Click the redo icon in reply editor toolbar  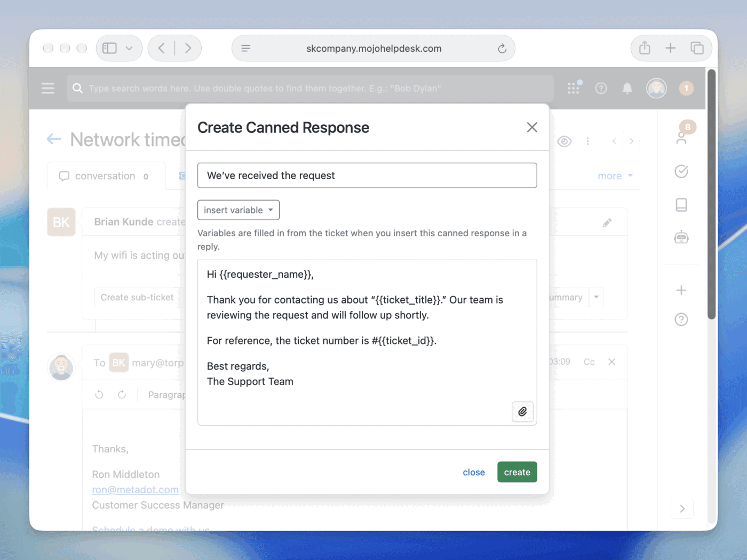122,395
